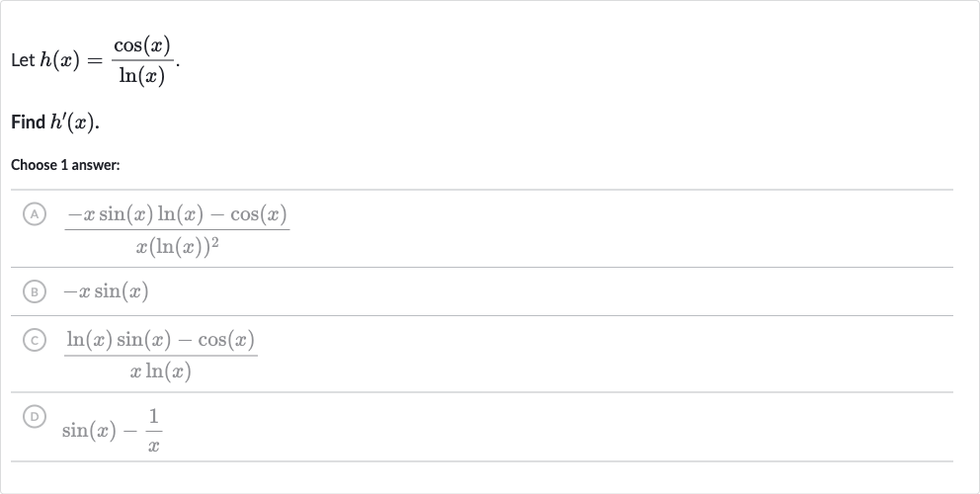This screenshot has height=494, width=980.
Task: Click the h′(x) expression in the prompt
Action: pyautogui.click(x=72, y=122)
